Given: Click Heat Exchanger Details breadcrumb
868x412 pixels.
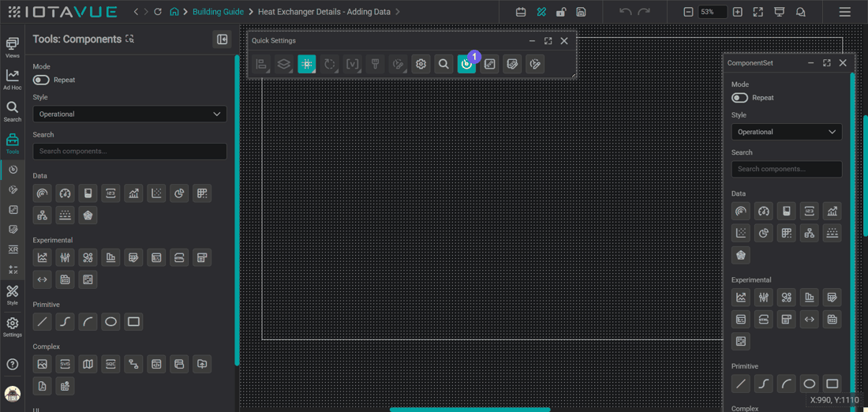Looking at the screenshot, I should tap(324, 12).
